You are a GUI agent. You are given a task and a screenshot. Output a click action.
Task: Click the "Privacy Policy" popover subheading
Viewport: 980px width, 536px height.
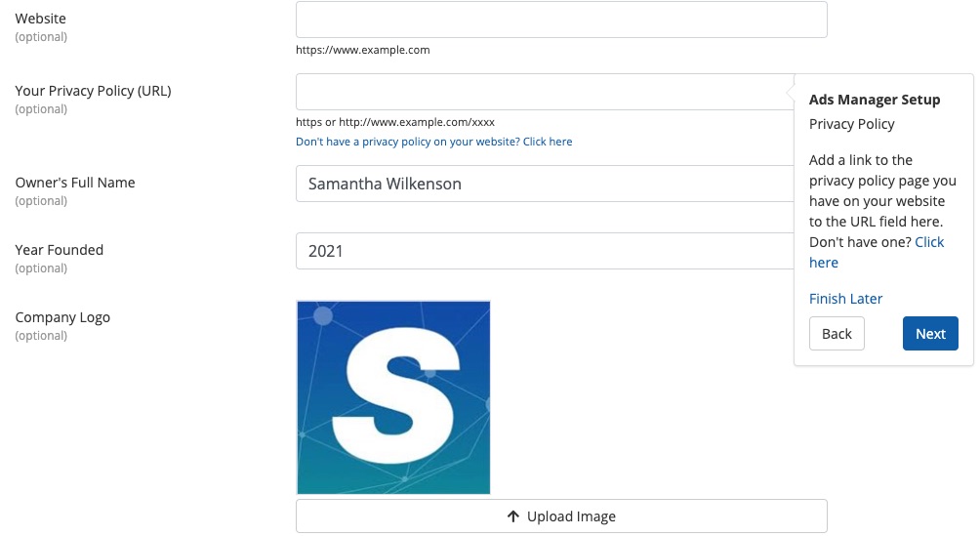coord(852,124)
